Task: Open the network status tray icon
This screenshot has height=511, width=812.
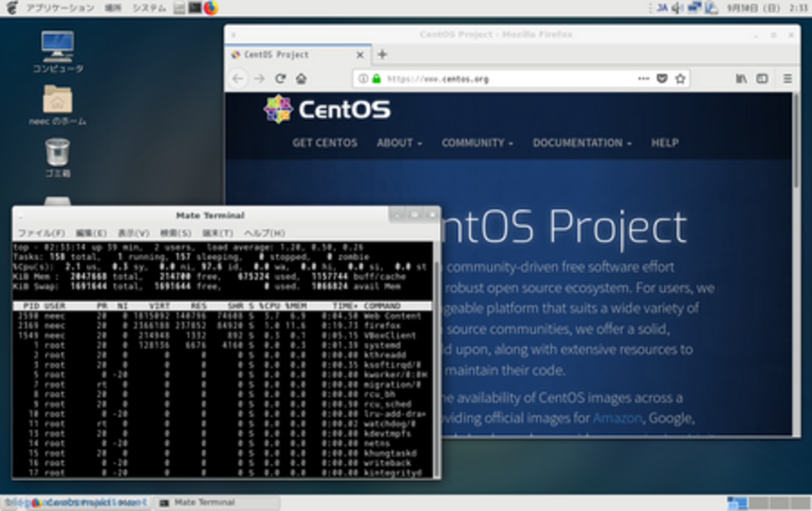Action: pyautogui.click(x=695, y=8)
